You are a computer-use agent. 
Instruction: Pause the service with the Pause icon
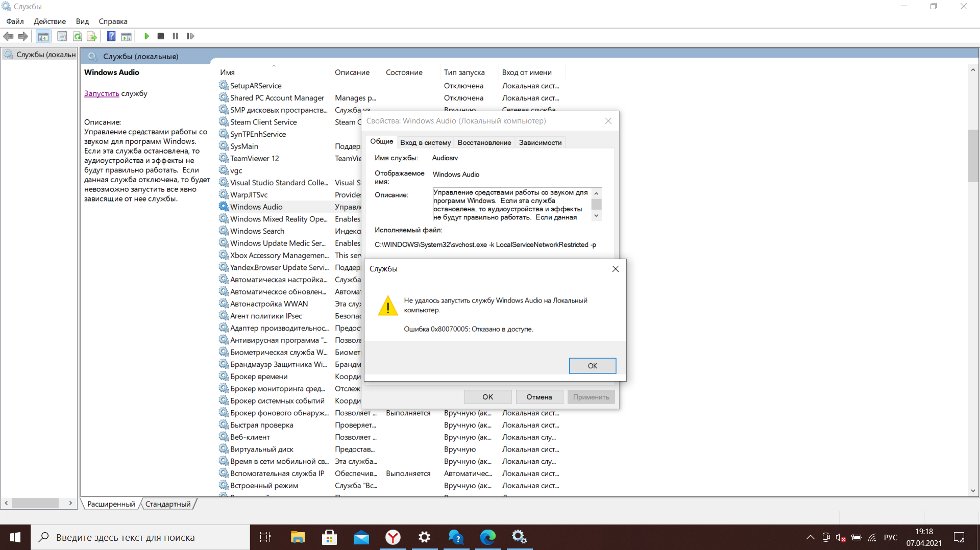tap(176, 36)
